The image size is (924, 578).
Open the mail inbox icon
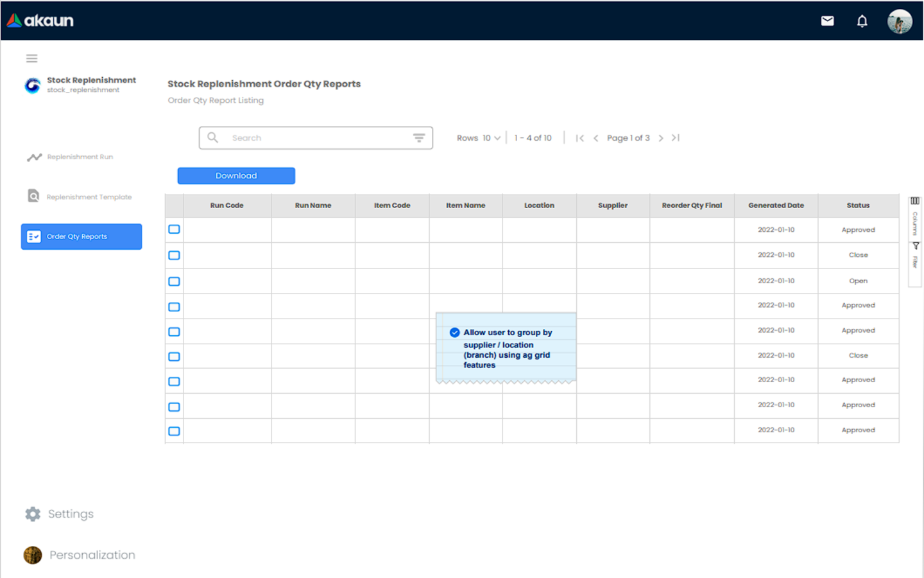tap(828, 21)
